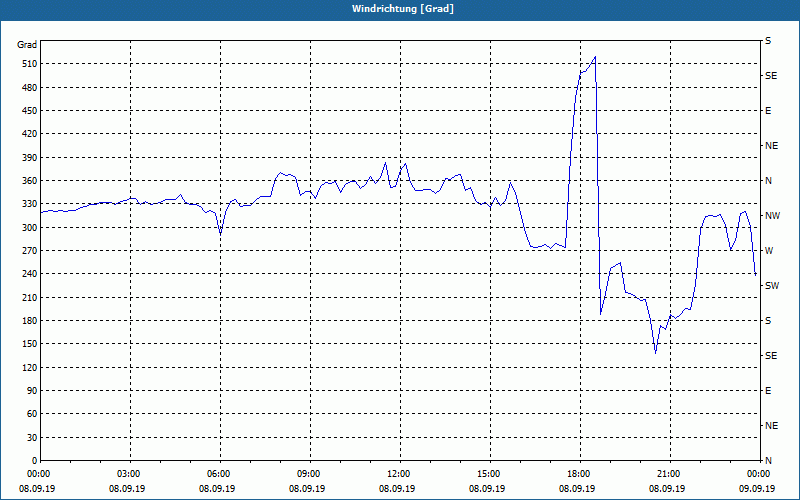The image size is (800, 500).
Task: Click the "N" compass label at the 360 gridline
Action: point(768,181)
